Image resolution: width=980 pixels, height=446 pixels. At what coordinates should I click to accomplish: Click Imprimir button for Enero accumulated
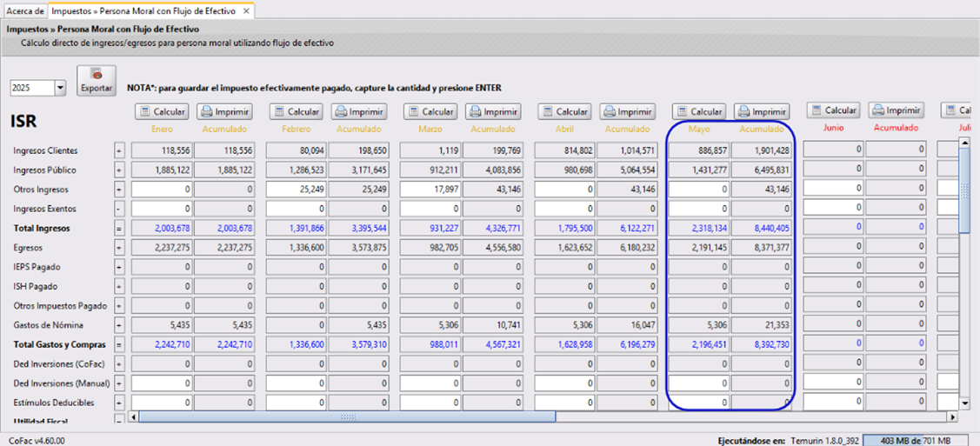click(224, 111)
